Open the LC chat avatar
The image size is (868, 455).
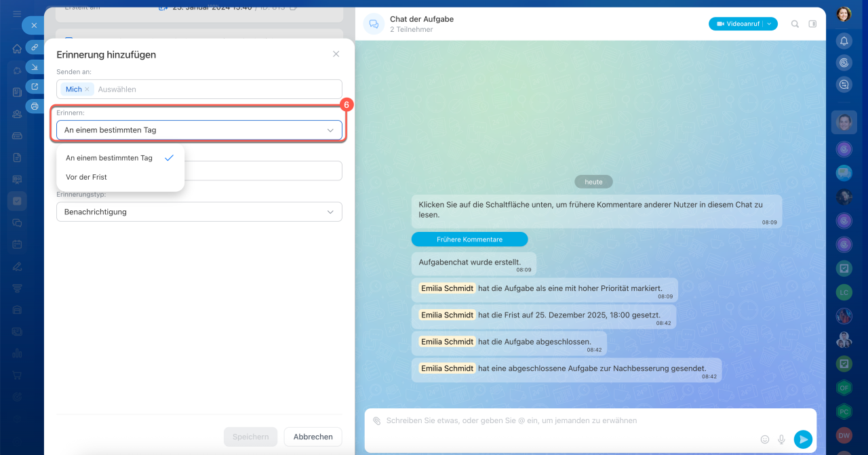844,293
